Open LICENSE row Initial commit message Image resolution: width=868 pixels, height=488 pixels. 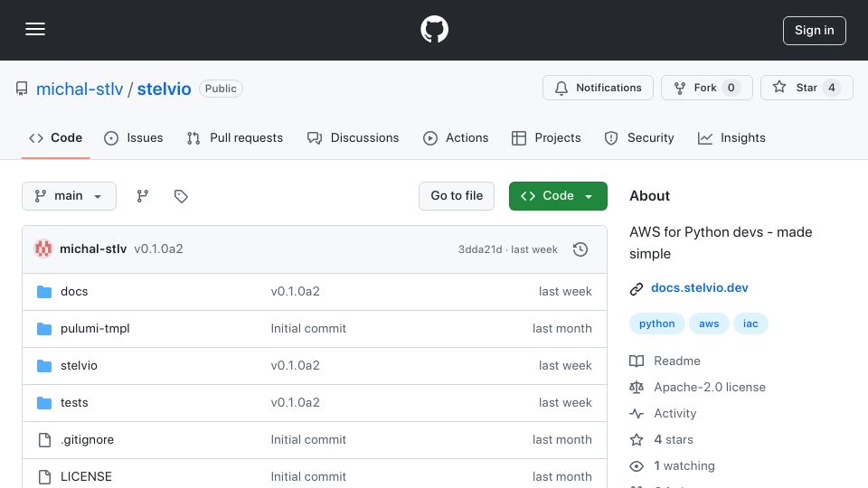click(308, 477)
